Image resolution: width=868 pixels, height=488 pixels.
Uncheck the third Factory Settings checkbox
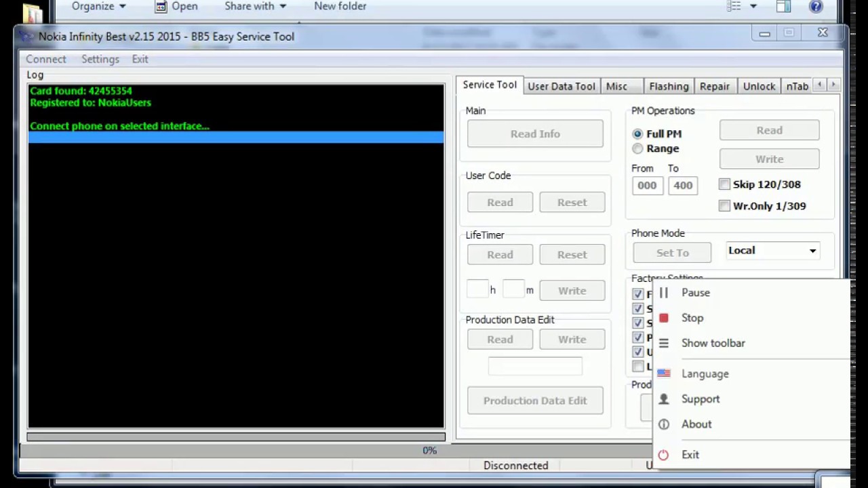637,323
